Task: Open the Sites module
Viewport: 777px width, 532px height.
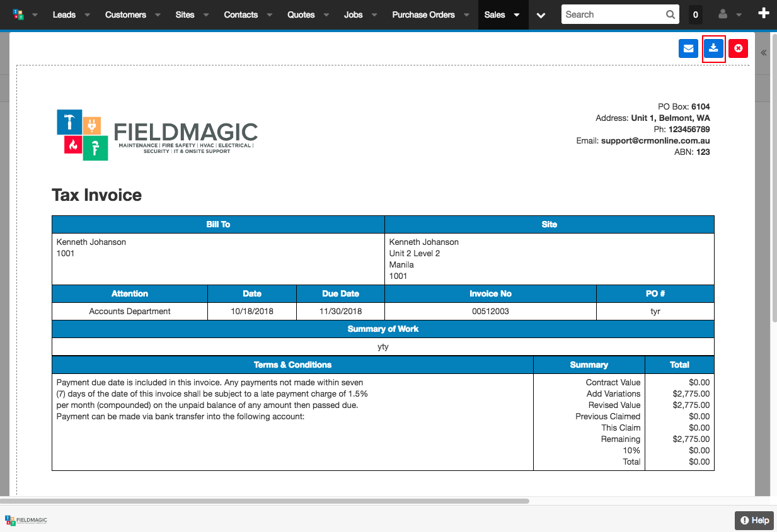Action: (185, 14)
